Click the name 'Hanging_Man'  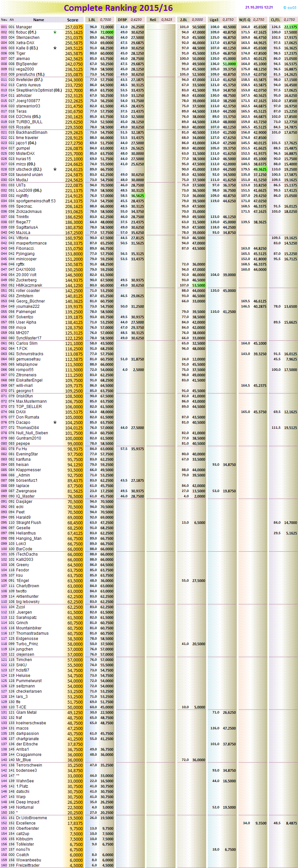[29, 538]
